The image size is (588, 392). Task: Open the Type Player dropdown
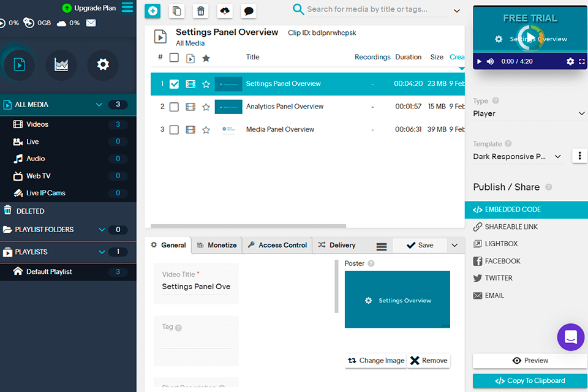(x=529, y=113)
